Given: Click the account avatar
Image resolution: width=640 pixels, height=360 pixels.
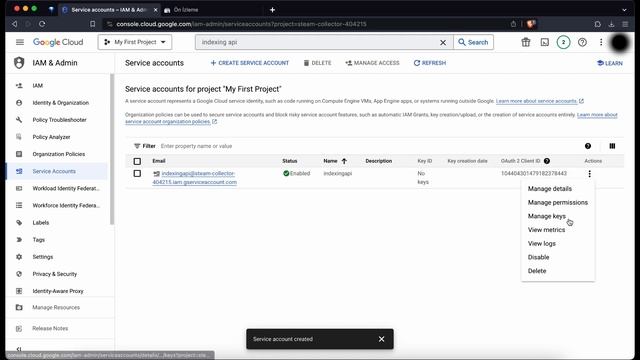Looking at the screenshot, I should 620,42.
